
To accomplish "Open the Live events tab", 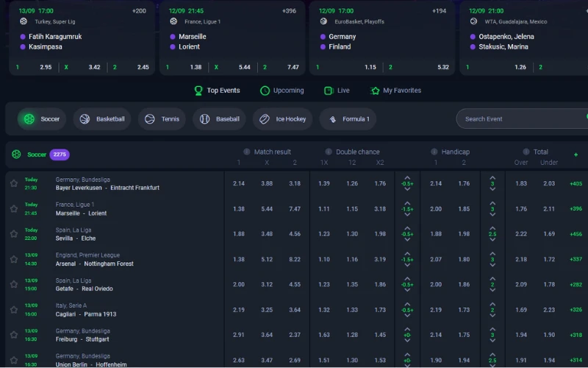I will 337,91.
